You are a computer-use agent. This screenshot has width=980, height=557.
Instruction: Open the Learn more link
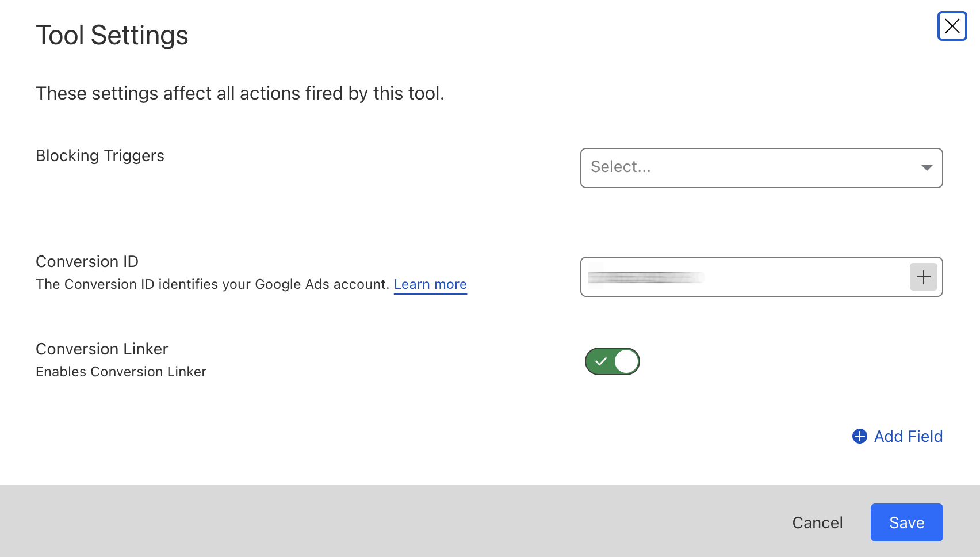coord(430,284)
